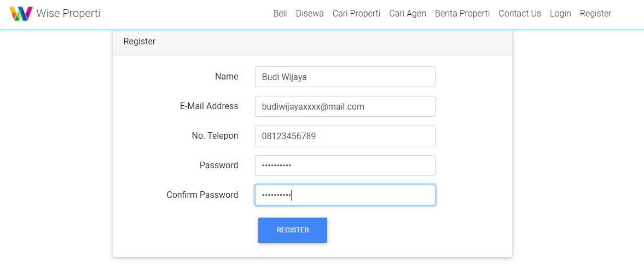This screenshot has height=279, width=644.
Task: Click the Login link in the navbar
Action: [560, 14]
